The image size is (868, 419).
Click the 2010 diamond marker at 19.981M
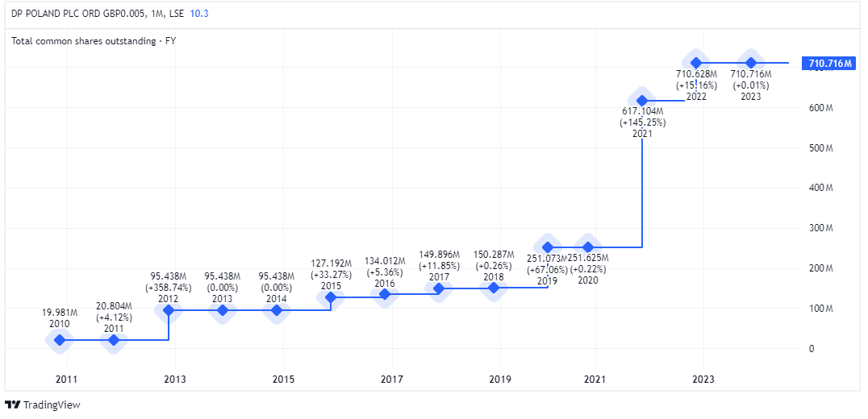click(60, 340)
